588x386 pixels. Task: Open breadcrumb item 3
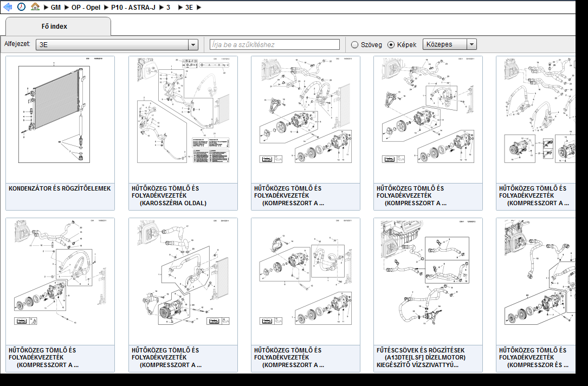click(169, 8)
